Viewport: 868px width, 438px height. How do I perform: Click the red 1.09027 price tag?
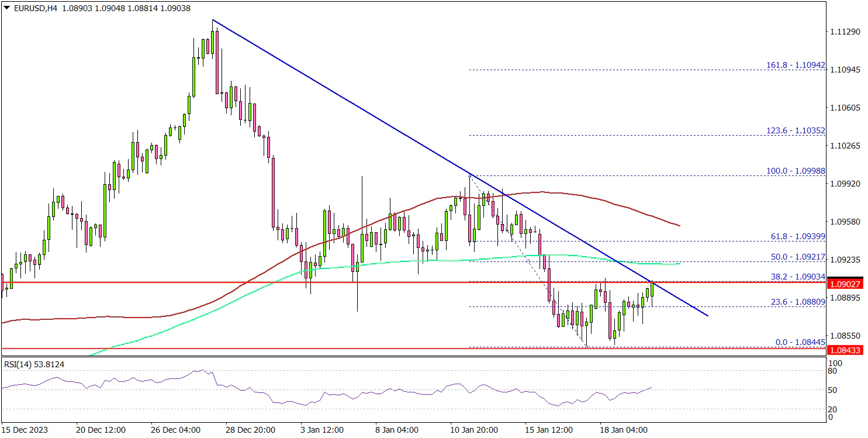coord(846,284)
